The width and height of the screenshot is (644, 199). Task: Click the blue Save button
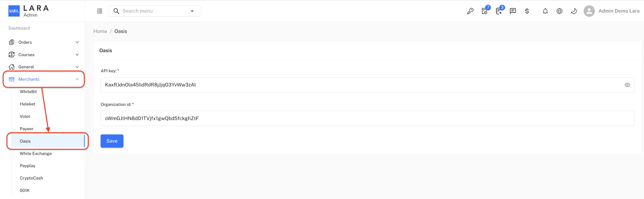[112, 141]
